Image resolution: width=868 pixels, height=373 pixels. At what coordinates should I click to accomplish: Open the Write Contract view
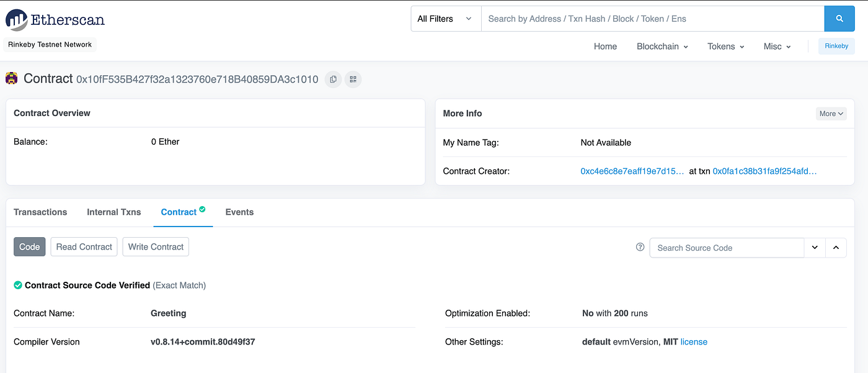point(156,246)
